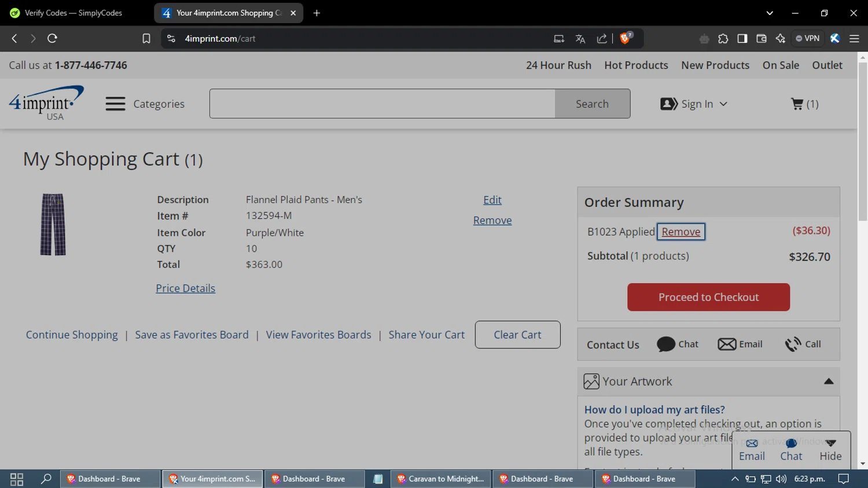This screenshot has height=488, width=868.
Task: Go back to previous page
Action: click(x=14, y=38)
